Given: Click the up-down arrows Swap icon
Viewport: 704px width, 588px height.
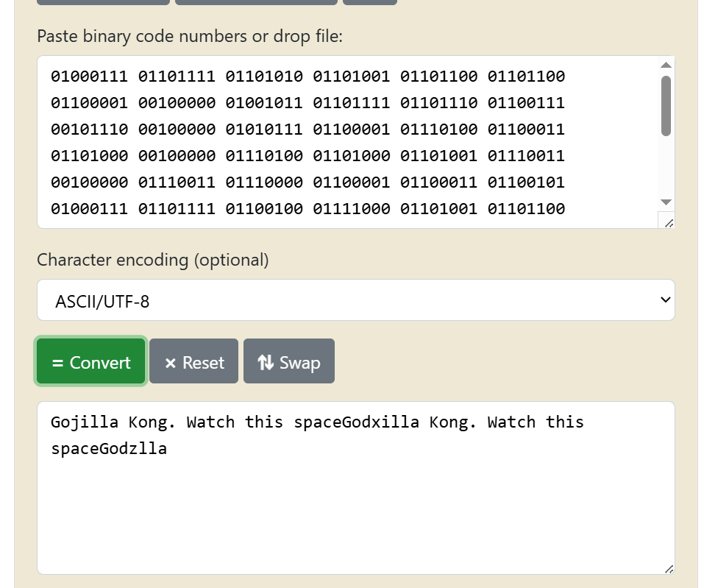Looking at the screenshot, I should click(266, 363).
